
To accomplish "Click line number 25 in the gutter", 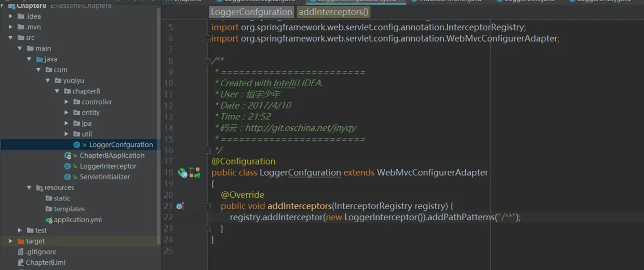I will pyautogui.click(x=168, y=251).
